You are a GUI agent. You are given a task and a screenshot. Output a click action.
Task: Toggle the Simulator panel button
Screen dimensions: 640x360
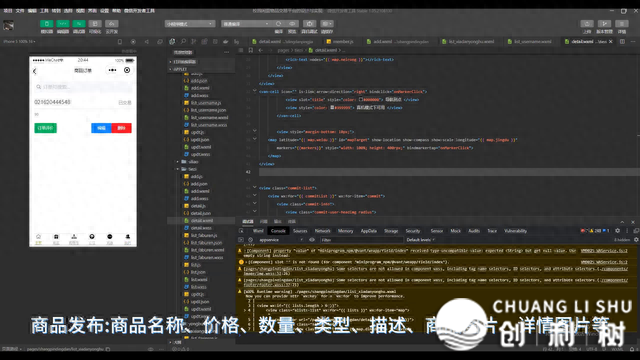tap(47, 24)
